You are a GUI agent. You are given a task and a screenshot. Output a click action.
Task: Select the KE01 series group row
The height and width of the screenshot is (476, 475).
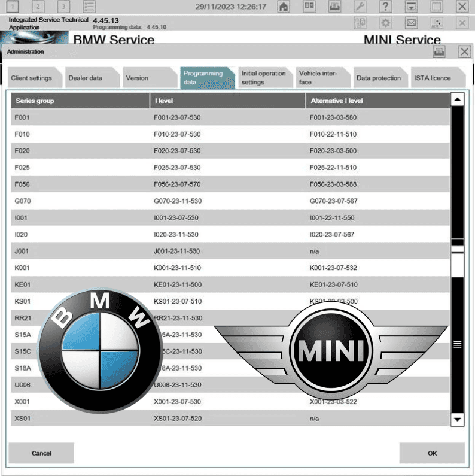(x=230, y=284)
